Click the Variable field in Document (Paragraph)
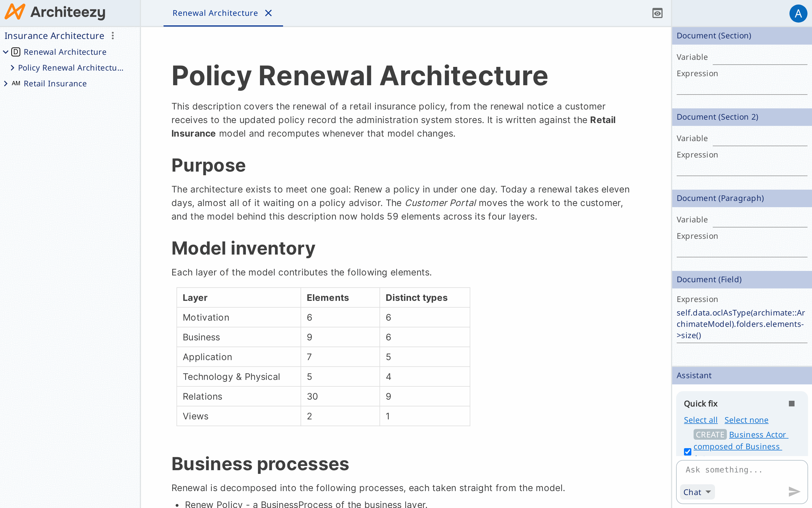Screen dimensions: 812x508 tap(760, 220)
